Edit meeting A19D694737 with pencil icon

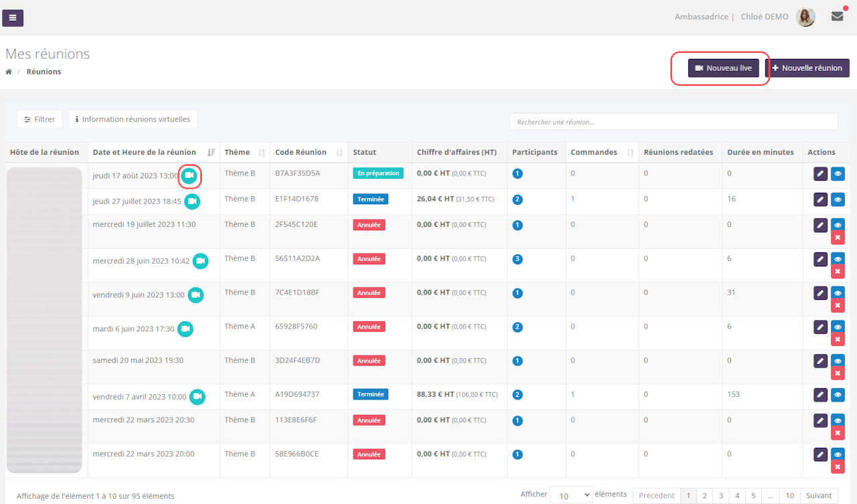(820, 395)
